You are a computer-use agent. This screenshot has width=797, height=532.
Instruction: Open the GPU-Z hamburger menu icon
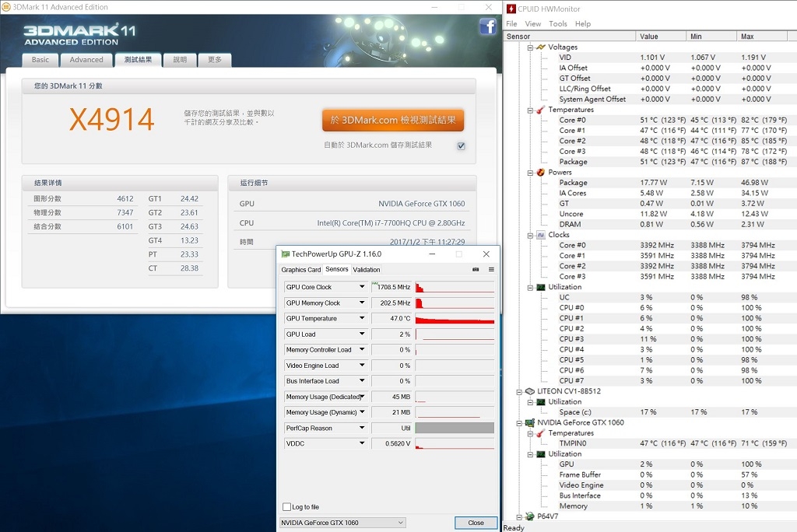click(x=492, y=269)
